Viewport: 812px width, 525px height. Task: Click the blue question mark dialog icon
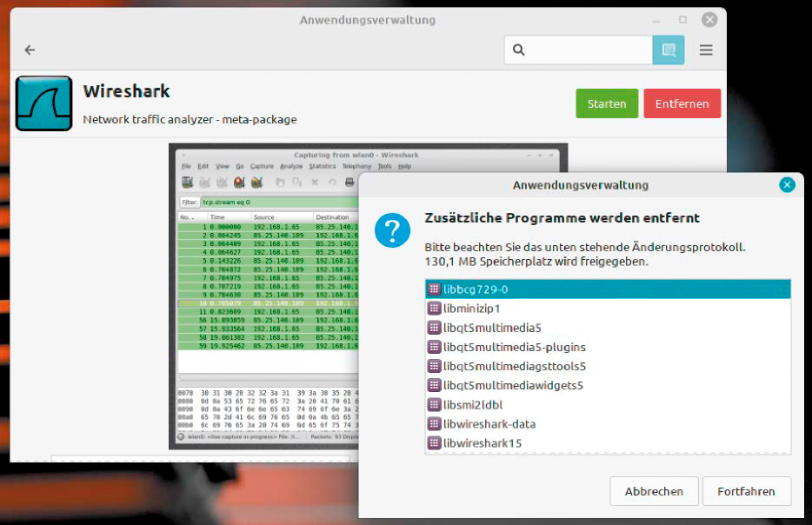tap(392, 230)
